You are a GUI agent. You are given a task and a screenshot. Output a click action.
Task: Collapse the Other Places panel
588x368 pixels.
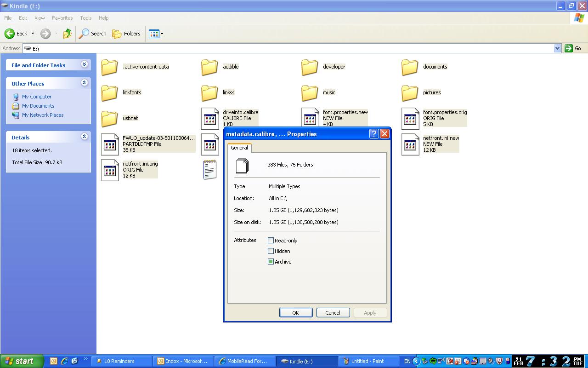coord(84,83)
